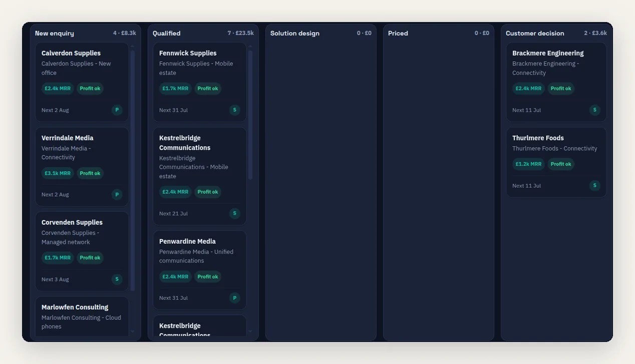
Task: Click 'Verrindale Media - Connectivity' description
Action: coord(66,153)
